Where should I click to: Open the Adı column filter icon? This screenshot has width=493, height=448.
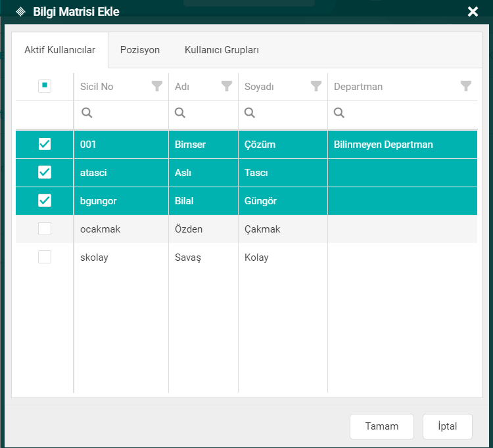[227, 86]
